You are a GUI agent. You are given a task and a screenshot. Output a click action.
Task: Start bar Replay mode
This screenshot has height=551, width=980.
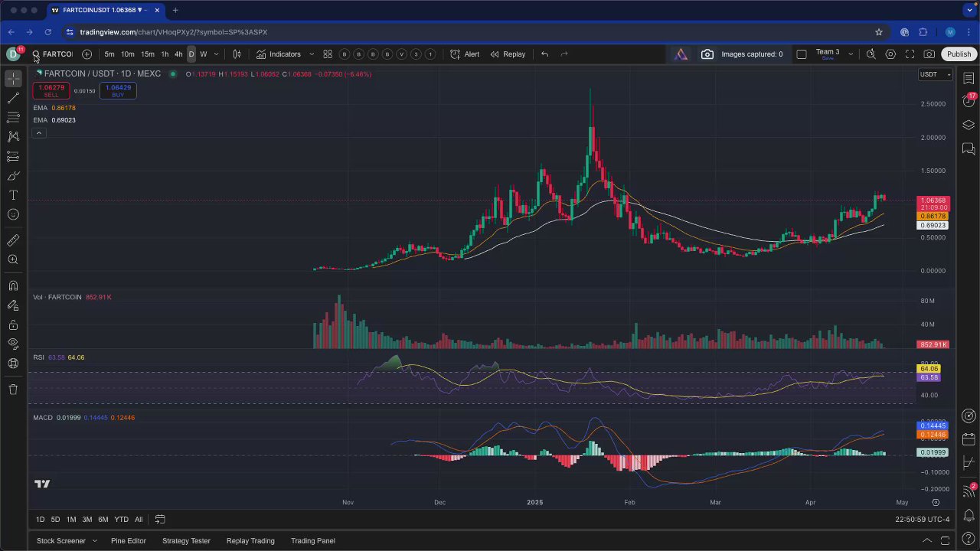pyautogui.click(x=508, y=54)
